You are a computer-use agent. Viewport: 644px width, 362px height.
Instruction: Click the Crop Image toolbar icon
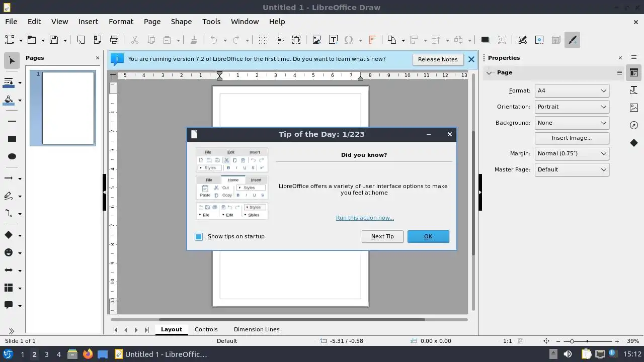(x=502, y=40)
